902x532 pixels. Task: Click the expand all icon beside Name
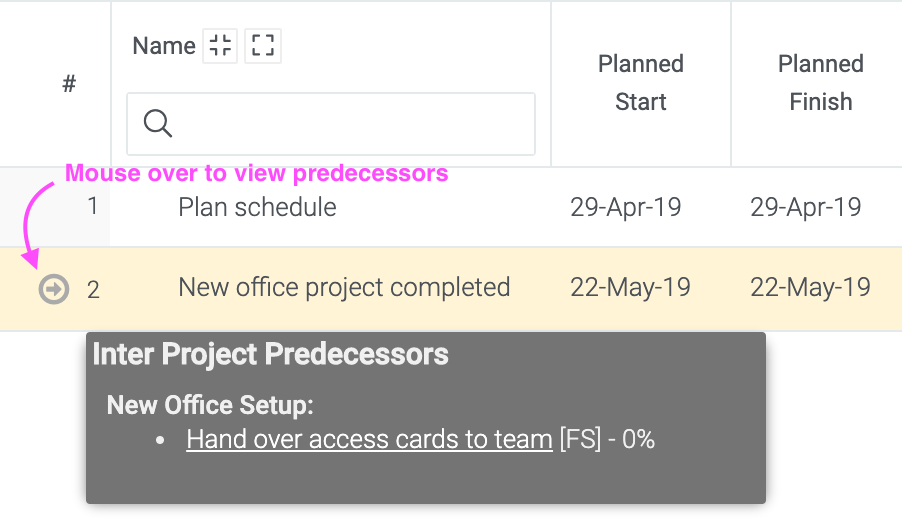click(263, 45)
